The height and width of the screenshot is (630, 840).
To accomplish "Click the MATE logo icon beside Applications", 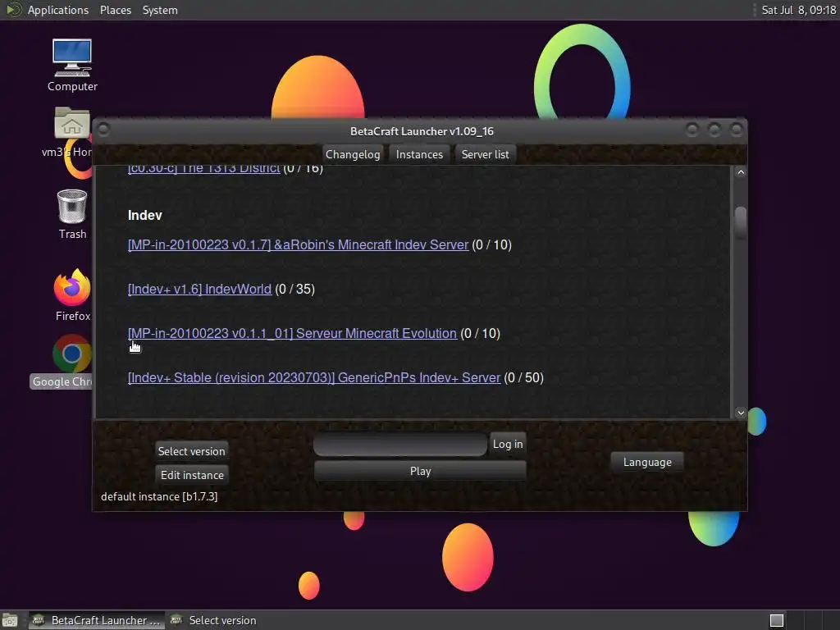I will [x=13, y=10].
